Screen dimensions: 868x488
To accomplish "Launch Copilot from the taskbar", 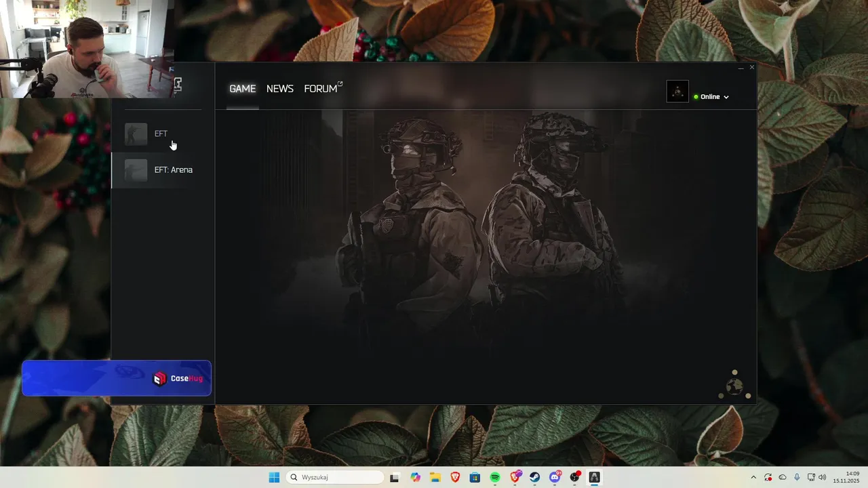I will pyautogui.click(x=415, y=477).
